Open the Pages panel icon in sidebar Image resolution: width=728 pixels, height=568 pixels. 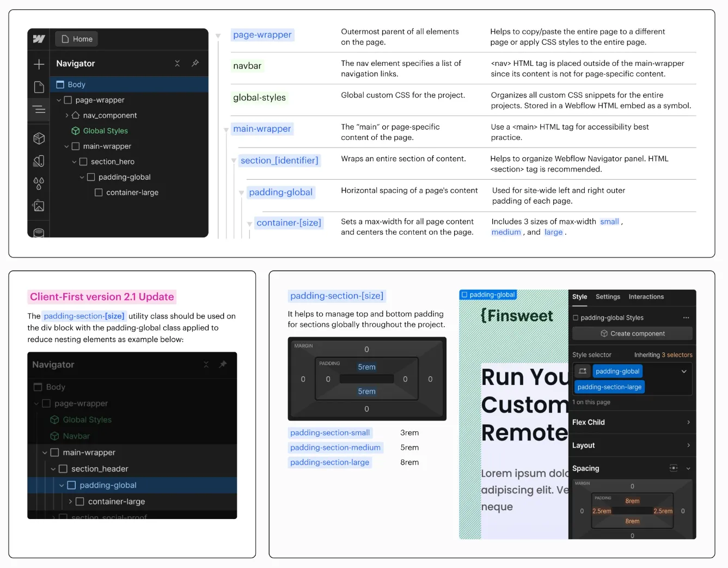39,87
